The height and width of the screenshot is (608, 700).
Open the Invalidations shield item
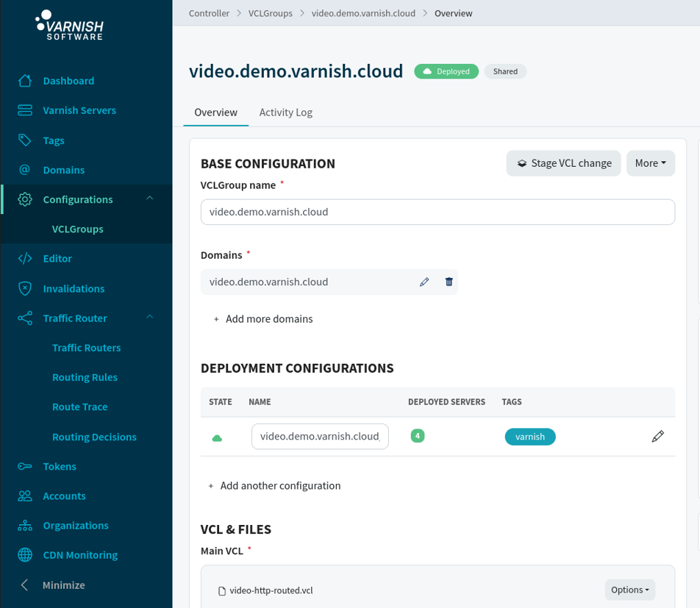pos(74,289)
